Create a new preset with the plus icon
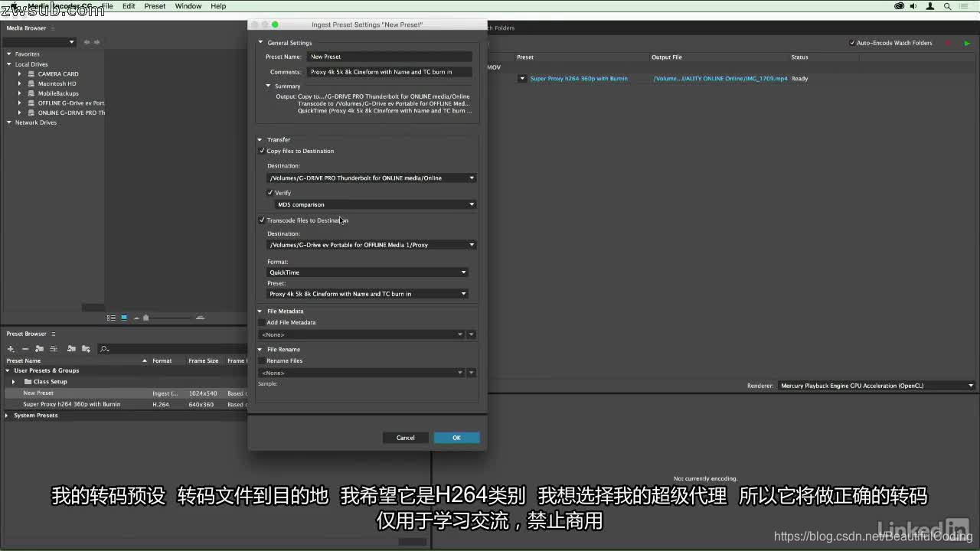The image size is (980, 551). [11, 349]
